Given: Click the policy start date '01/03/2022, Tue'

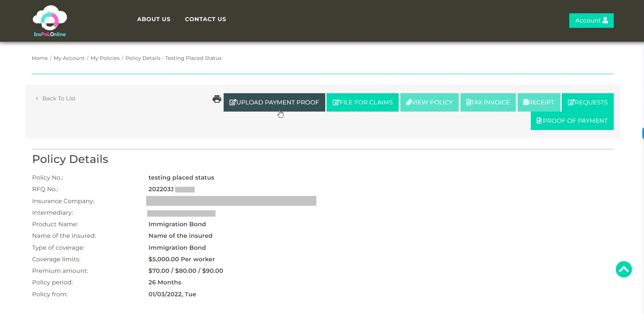Looking at the screenshot, I should coord(172,294).
